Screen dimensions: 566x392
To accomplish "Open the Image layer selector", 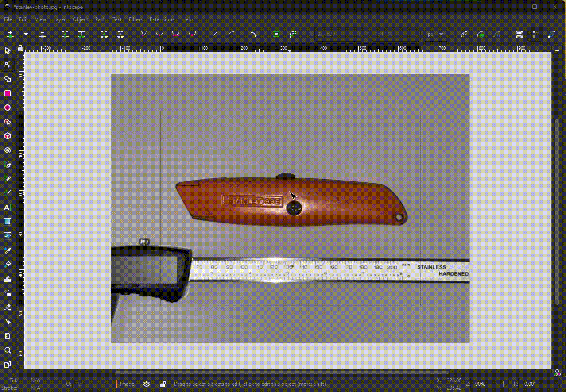I will [x=127, y=384].
